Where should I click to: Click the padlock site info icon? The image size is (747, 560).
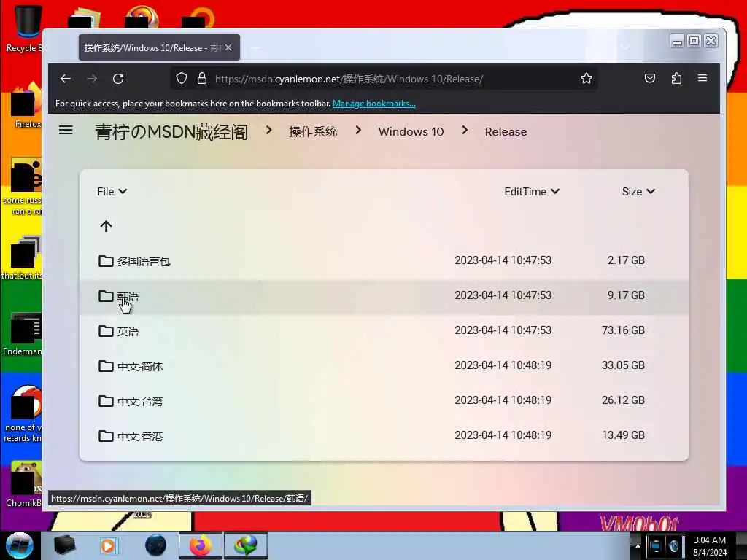coord(202,79)
